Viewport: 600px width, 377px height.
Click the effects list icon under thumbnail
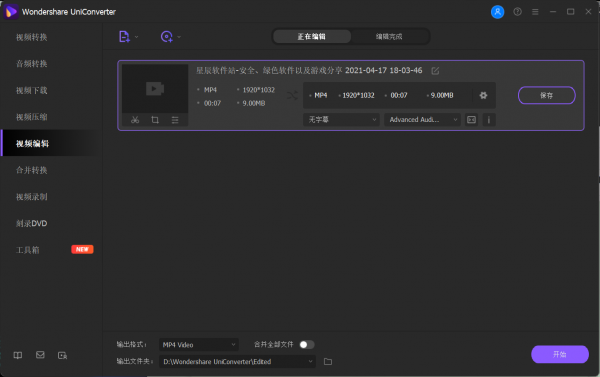point(175,120)
